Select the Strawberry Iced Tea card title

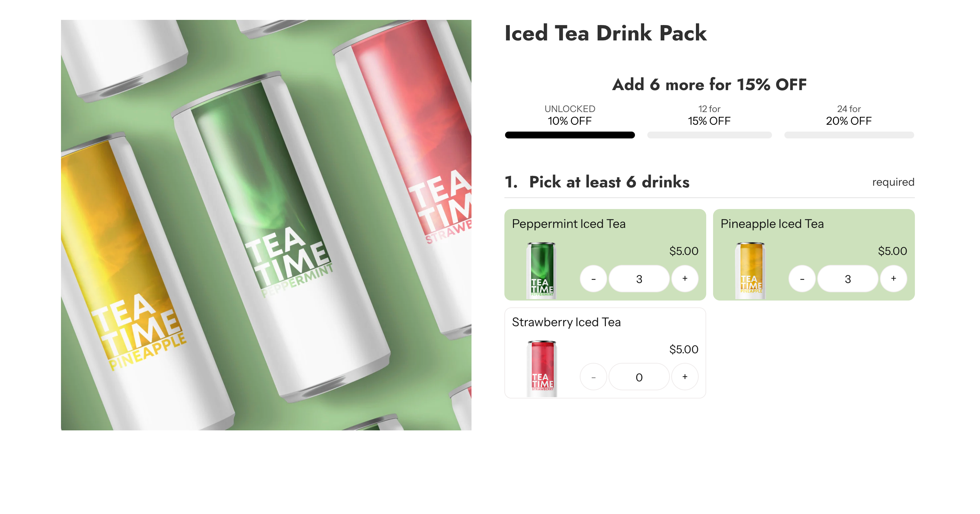566,322
